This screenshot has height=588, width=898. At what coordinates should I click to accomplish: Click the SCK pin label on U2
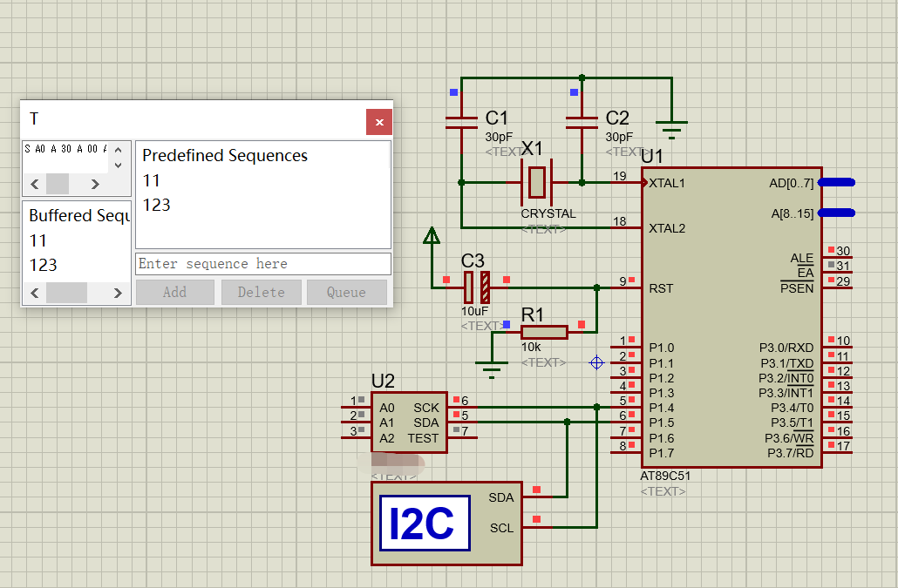click(x=426, y=408)
